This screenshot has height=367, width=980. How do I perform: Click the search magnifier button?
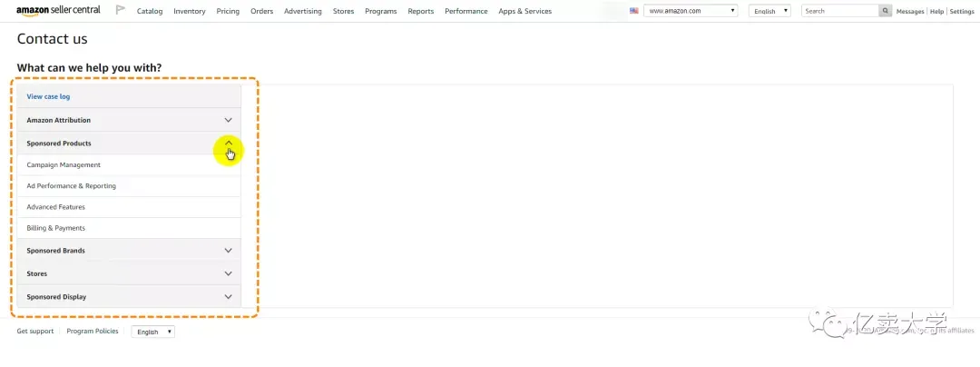click(885, 11)
